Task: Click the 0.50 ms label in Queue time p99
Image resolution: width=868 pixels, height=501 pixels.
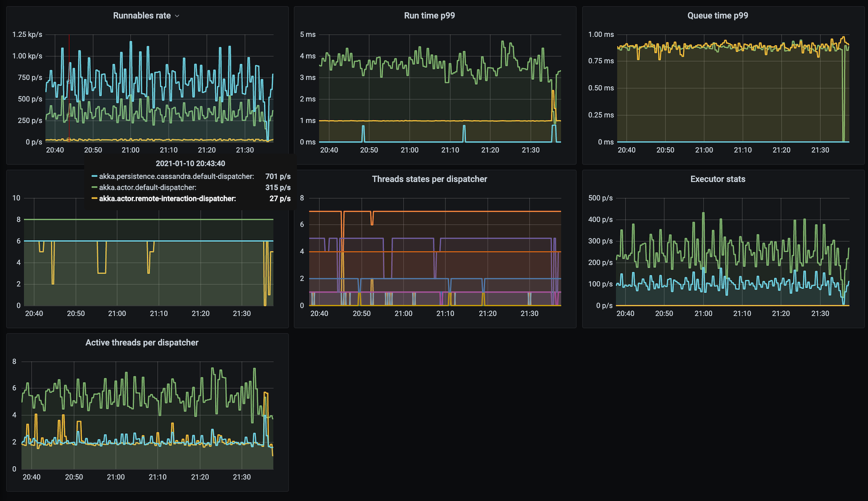Action: tap(601, 88)
